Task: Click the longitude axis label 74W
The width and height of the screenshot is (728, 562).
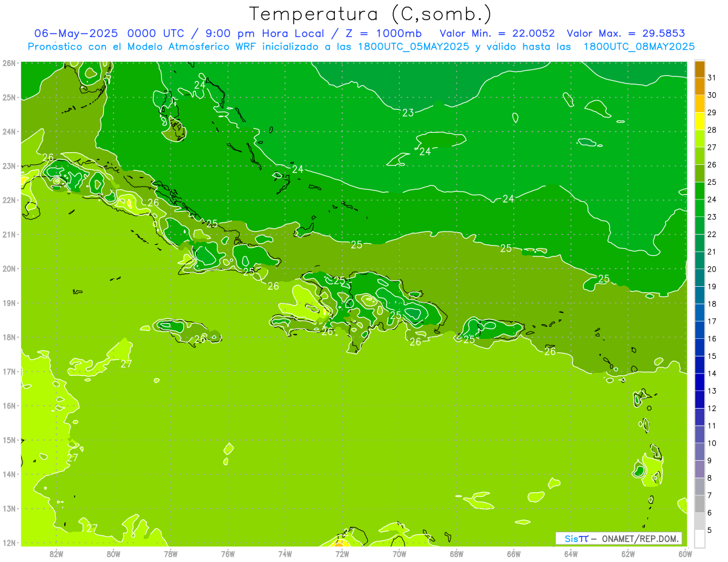Action: 285,554
